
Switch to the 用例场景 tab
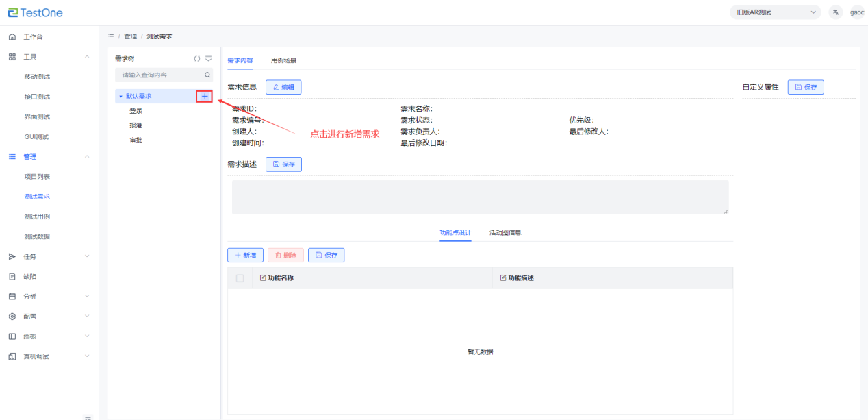pyautogui.click(x=283, y=60)
